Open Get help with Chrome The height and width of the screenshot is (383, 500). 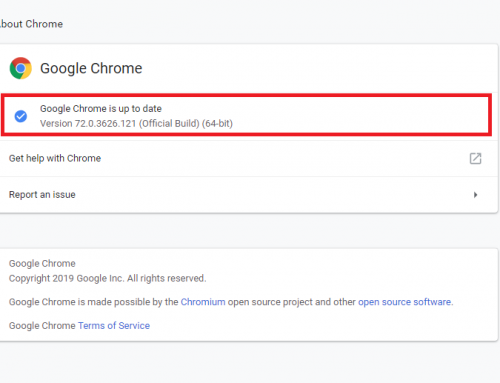[249, 158]
